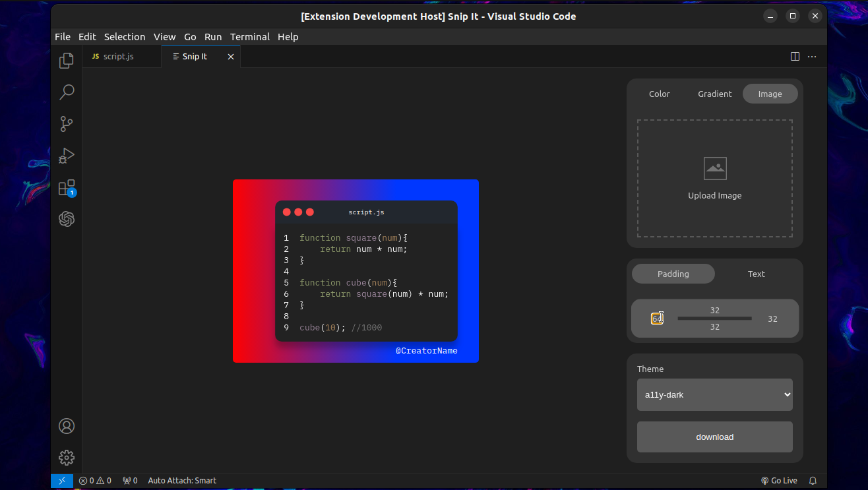This screenshot has height=490, width=868.
Task: Click the @CreatorName watermark text
Action: click(427, 350)
